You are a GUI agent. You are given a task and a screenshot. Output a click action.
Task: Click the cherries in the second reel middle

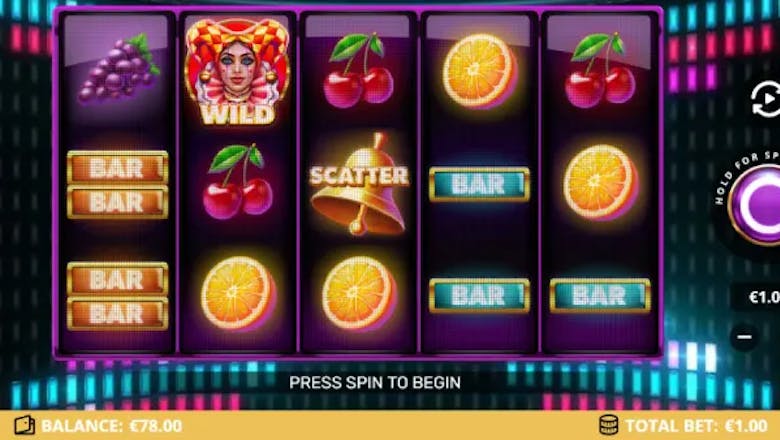238,181
